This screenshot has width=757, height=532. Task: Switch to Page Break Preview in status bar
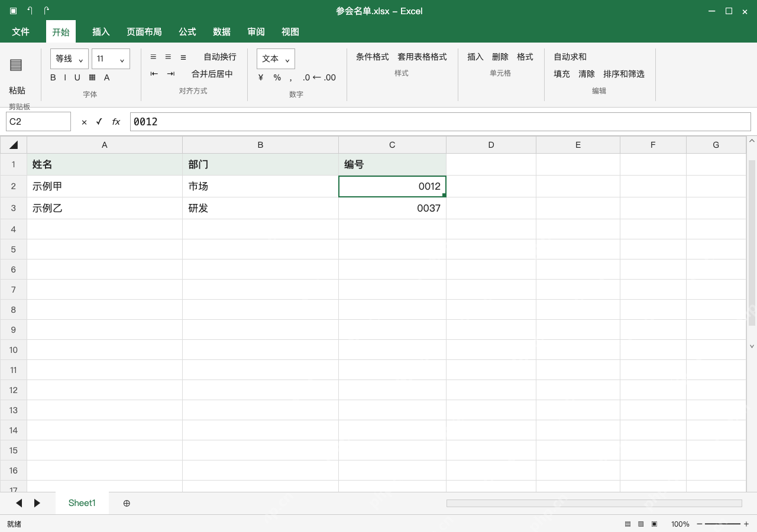654,524
